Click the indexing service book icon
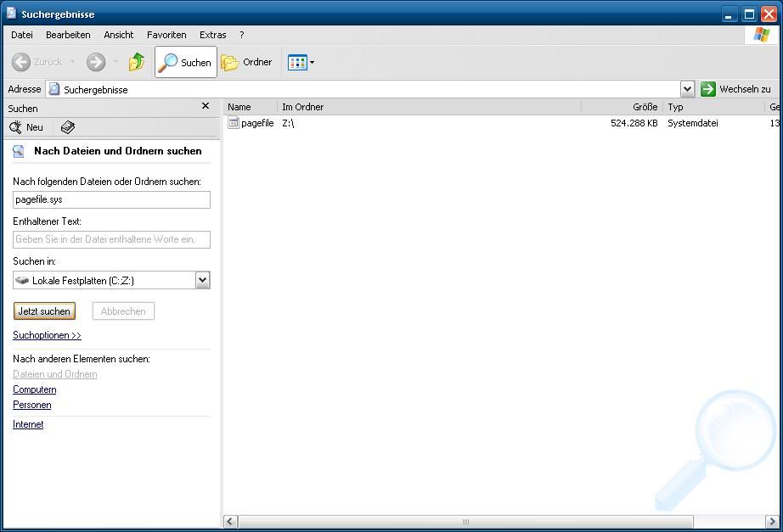This screenshot has width=783, height=532. (x=67, y=127)
